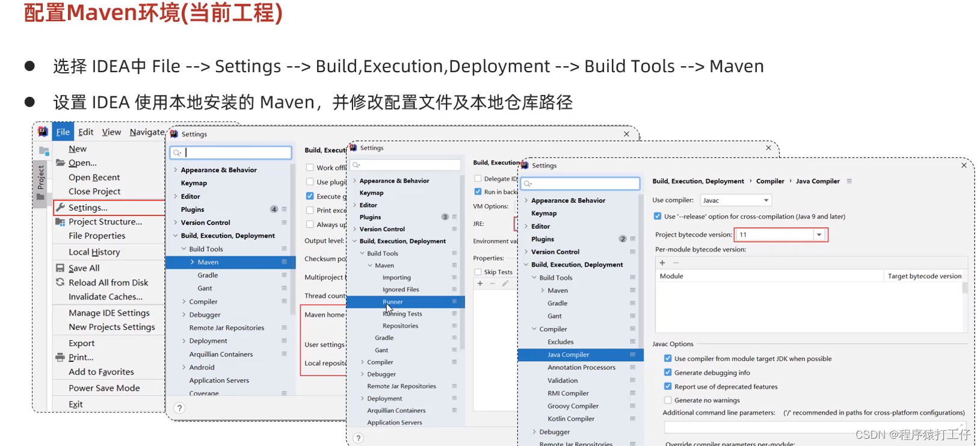980x446 pixels.
Task: Click the Compiler breadcrumb link in Java Compiler window
Action: point(770,181)
